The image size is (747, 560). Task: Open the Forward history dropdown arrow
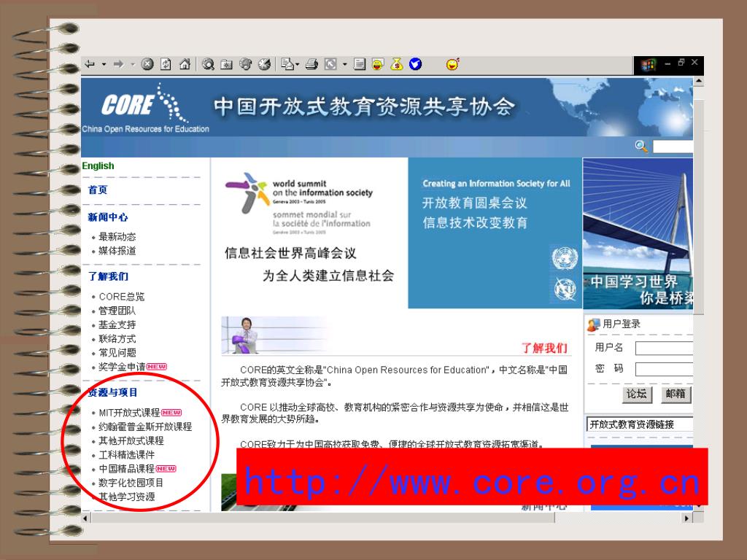coord(133,64)
